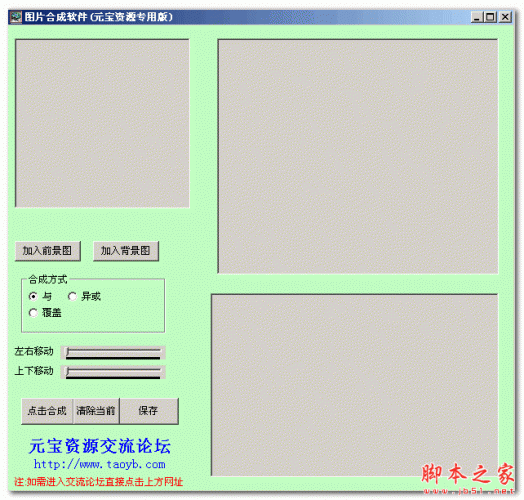Click the 左右移动 horizontal slider
This screenshot has height=500, width=524.
tap(113, 352)
